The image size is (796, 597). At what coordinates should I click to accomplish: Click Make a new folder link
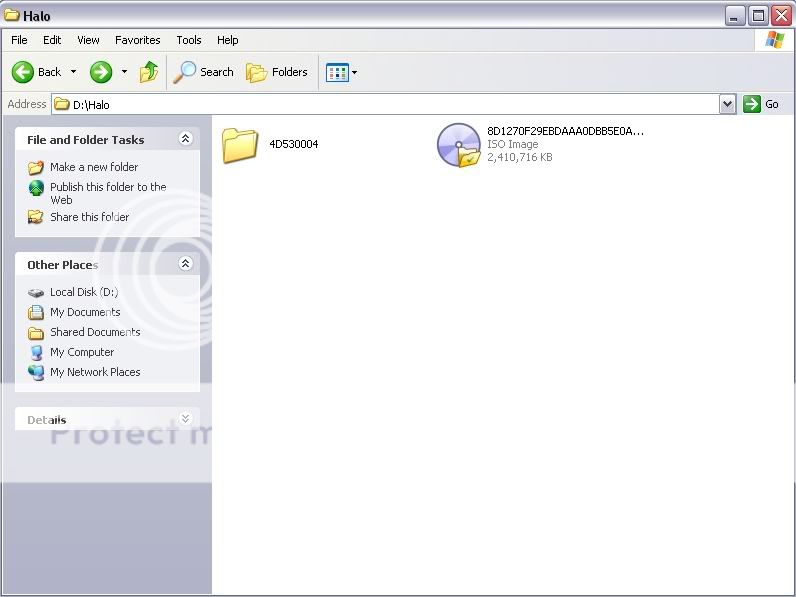pos(94,167)
